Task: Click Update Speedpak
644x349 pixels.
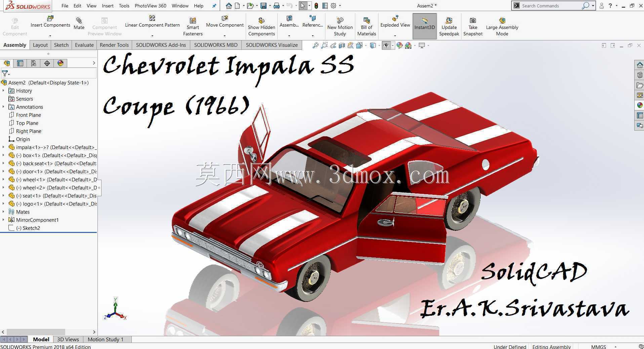Action: point(449,27)
